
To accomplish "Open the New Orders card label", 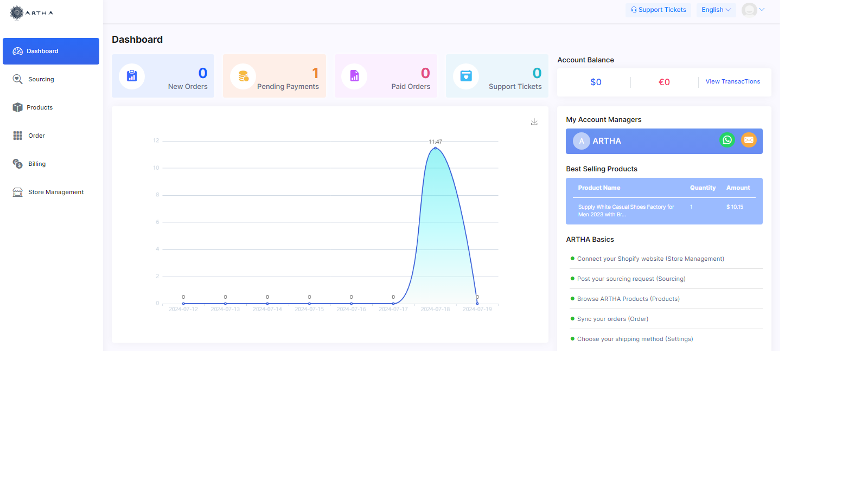I will 188,87.
